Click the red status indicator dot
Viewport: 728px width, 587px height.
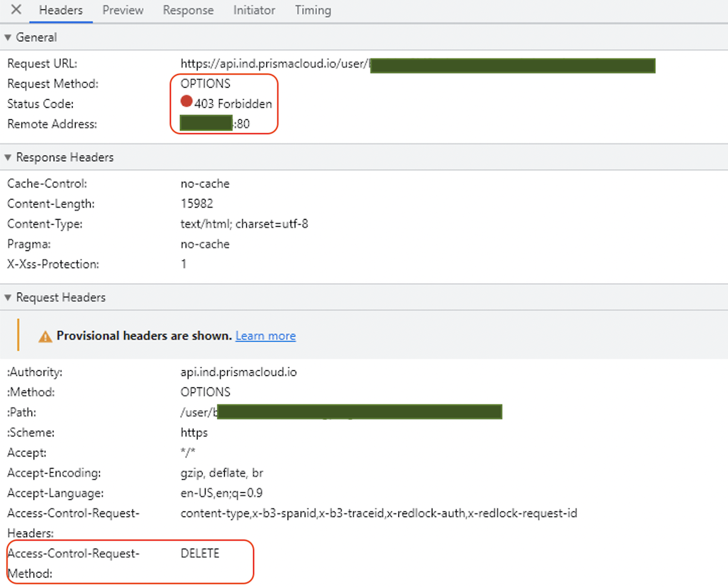click(x=186, y=101)
